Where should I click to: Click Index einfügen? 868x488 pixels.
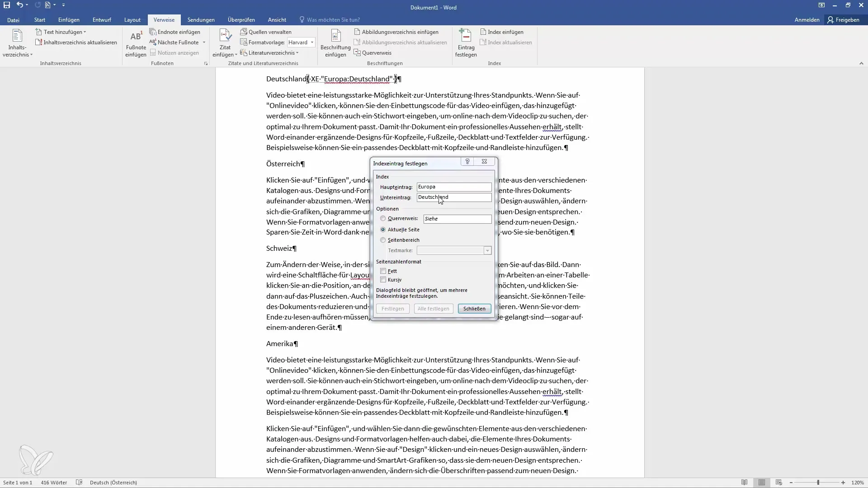[x=502, y=32]
